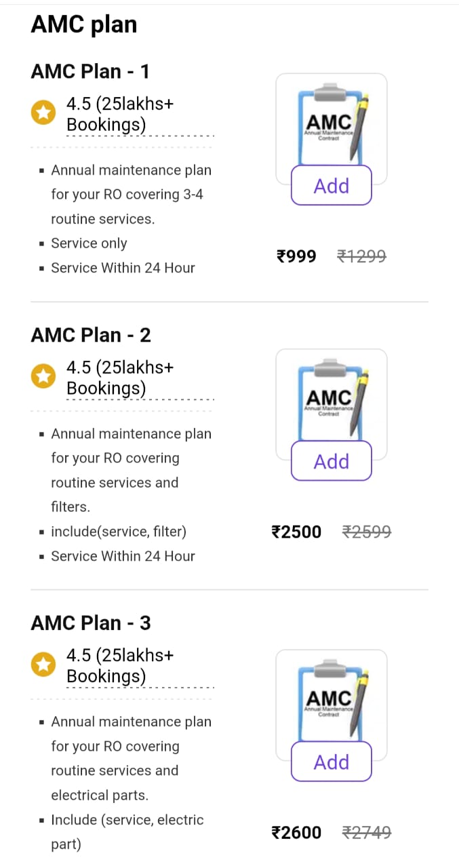The image size is (459, 868).
Task: Click the AMC clipboard icon for Plan 2
Action: 331,399
